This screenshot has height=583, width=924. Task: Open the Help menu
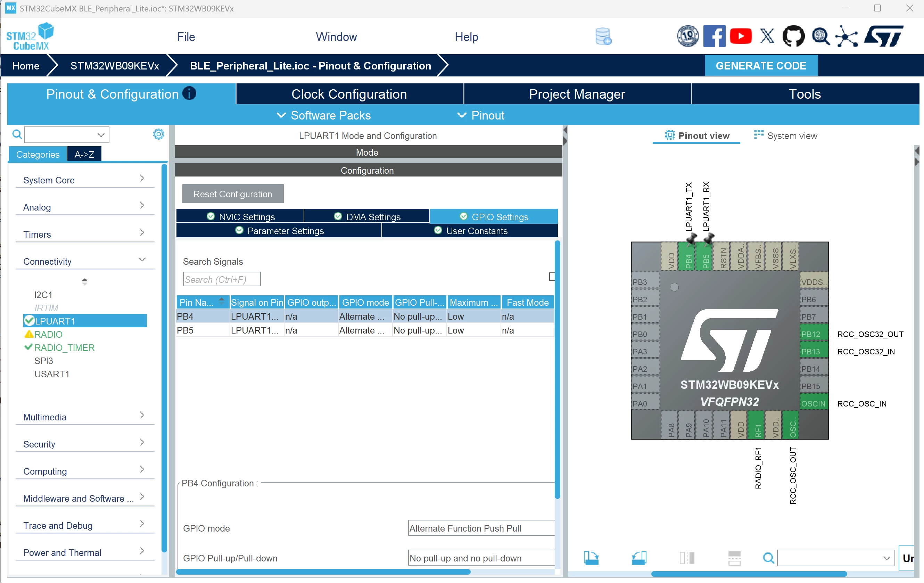[466, 37]
